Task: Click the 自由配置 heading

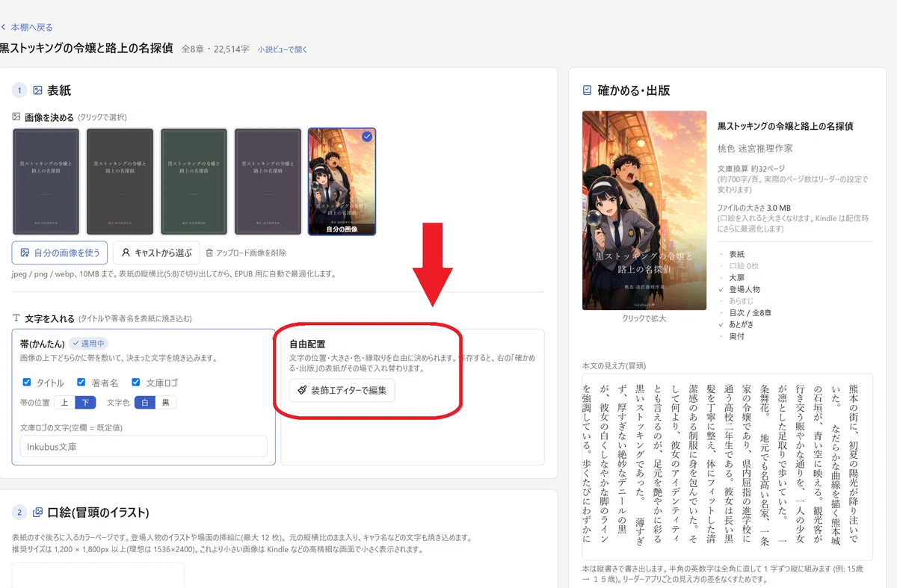Action: [x=307, y=344]
